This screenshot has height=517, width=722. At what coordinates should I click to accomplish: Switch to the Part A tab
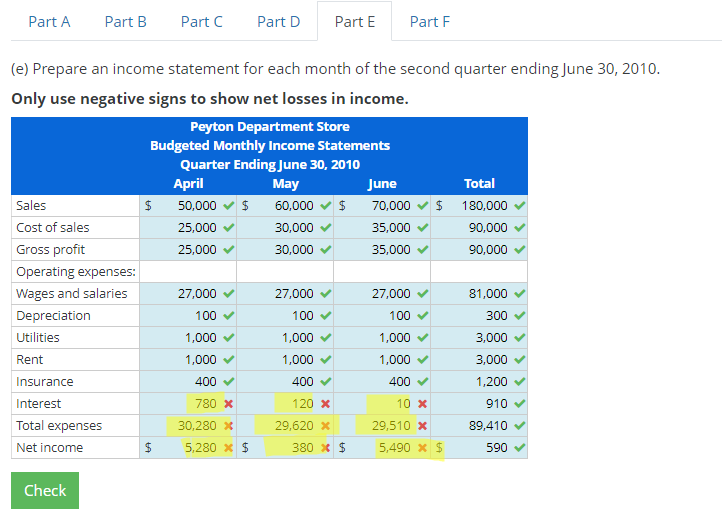(x=49, y=22)
